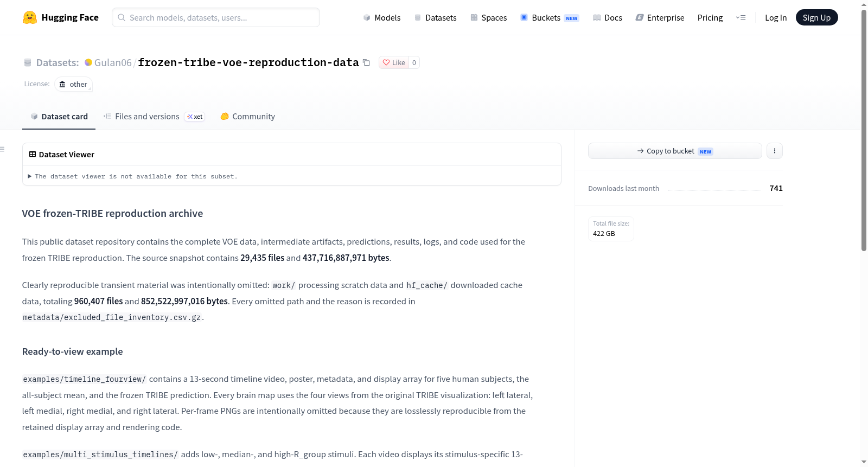The height and width of the screenshot is (467, 868).
Task: Open Buckets in the top navigation
Action: coord(550,17)
